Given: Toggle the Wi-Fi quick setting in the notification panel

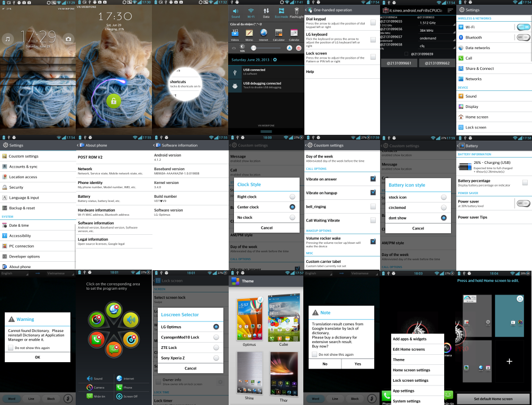Looking at the screenshot, I should click(251, 13).
